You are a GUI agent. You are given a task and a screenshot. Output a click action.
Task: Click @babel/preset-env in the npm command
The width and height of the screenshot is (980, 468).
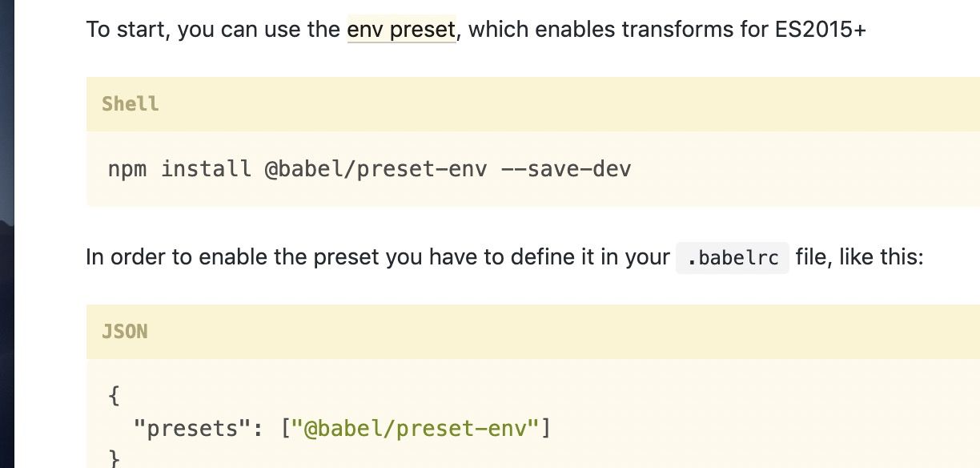tap(376, 169)
